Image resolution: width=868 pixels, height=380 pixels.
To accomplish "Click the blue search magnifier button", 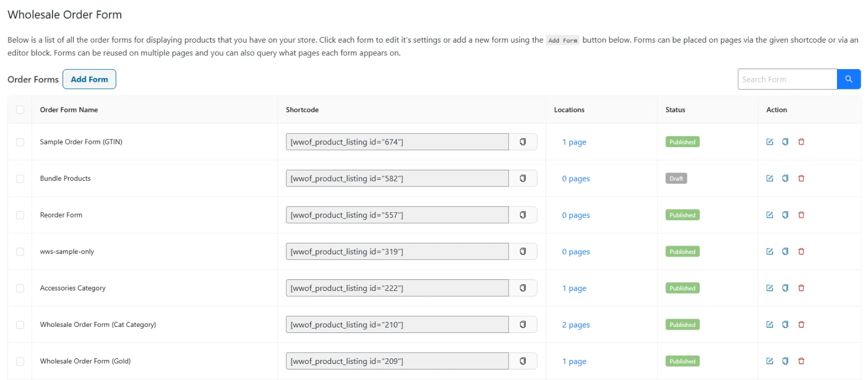I will 849,79.
